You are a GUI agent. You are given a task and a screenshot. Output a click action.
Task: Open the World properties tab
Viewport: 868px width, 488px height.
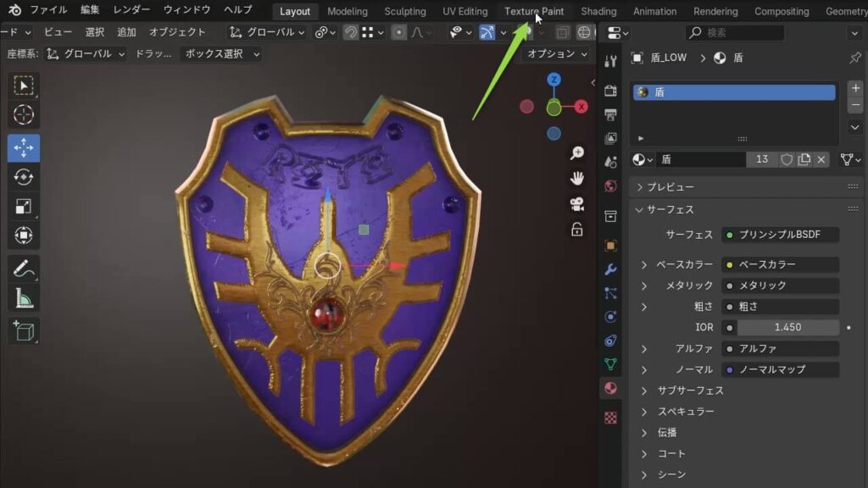click(610, 186)
